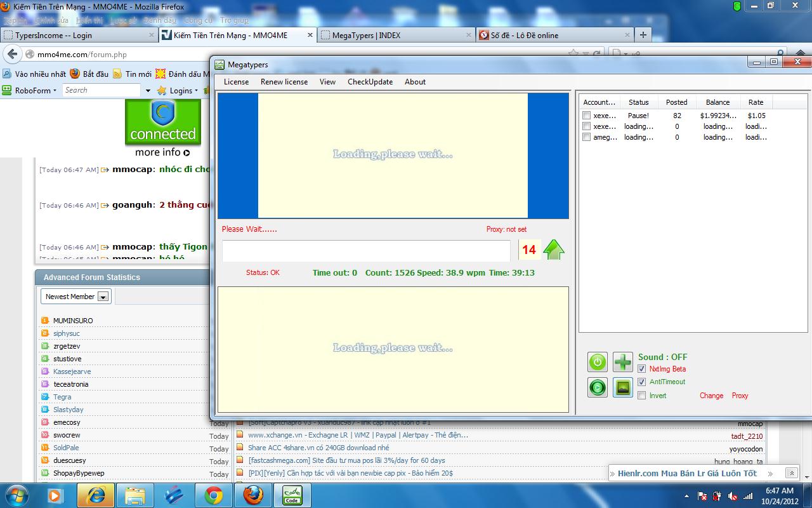Switch to the Megatypers Code taskbar icon
The height and width of the screenshot is (508, 812).
(x=292, y=495)
